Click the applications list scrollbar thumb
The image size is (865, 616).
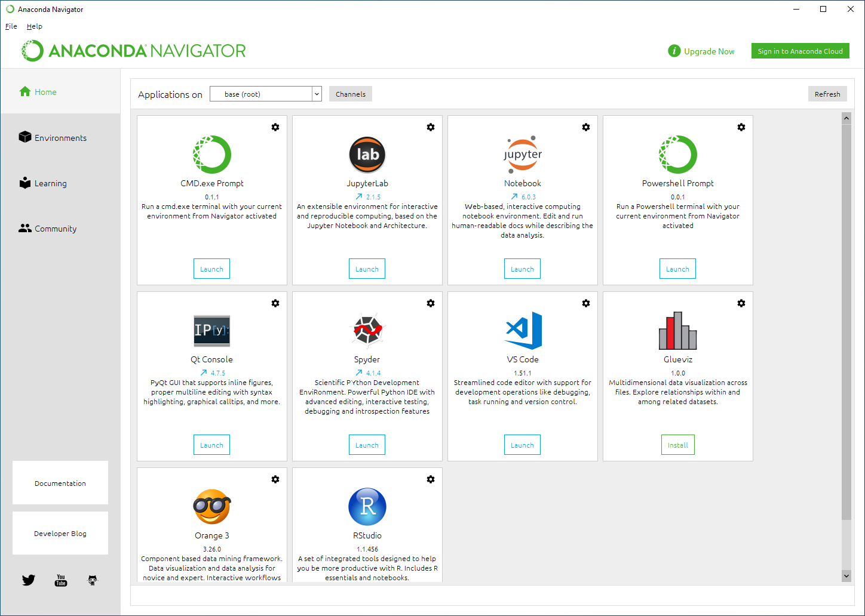coord(846,322)
